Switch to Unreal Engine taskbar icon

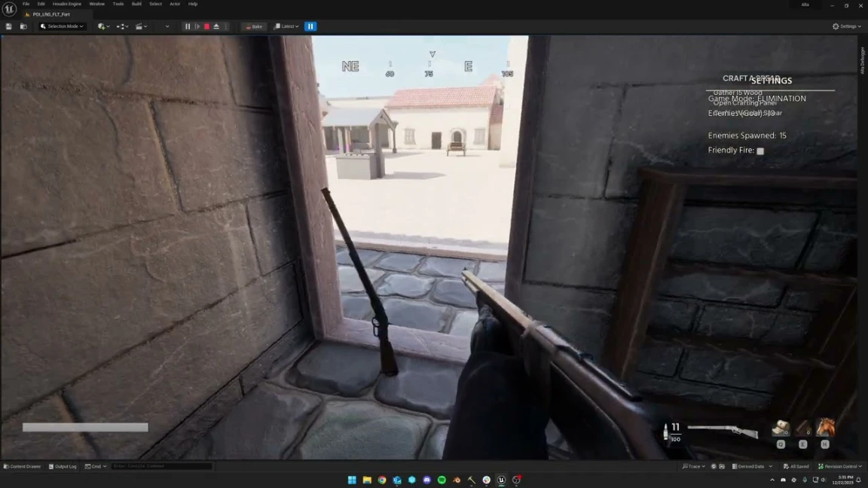501,480
